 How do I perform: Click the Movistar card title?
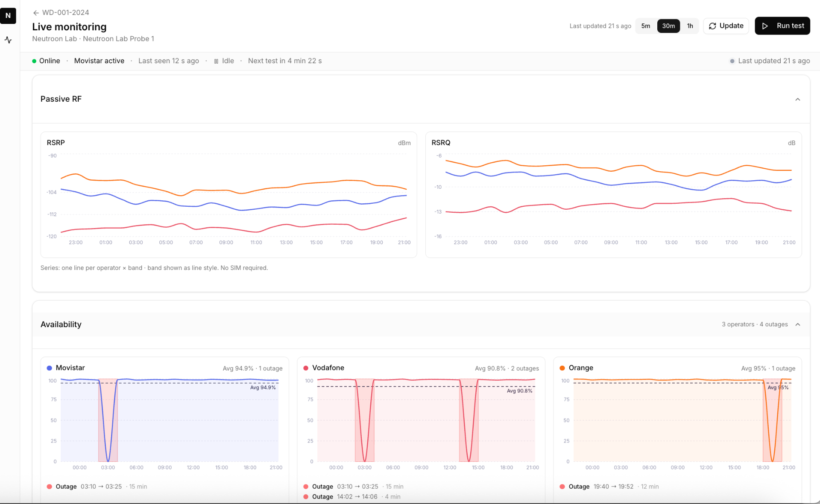click(70, 368)
